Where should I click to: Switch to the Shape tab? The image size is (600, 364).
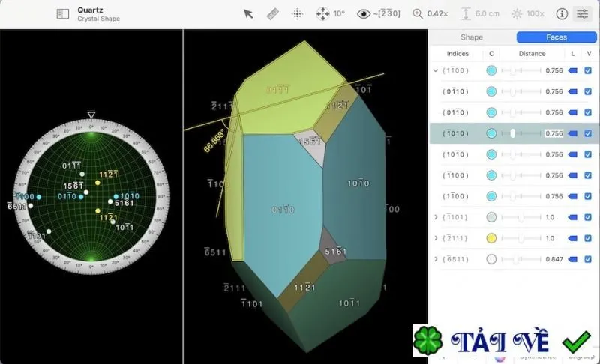[x=472, y=37]
